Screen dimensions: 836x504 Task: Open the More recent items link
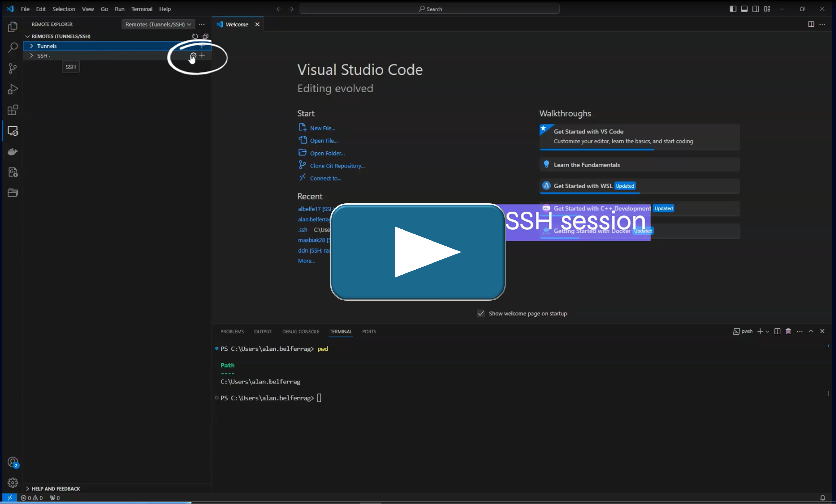[306, 261]
